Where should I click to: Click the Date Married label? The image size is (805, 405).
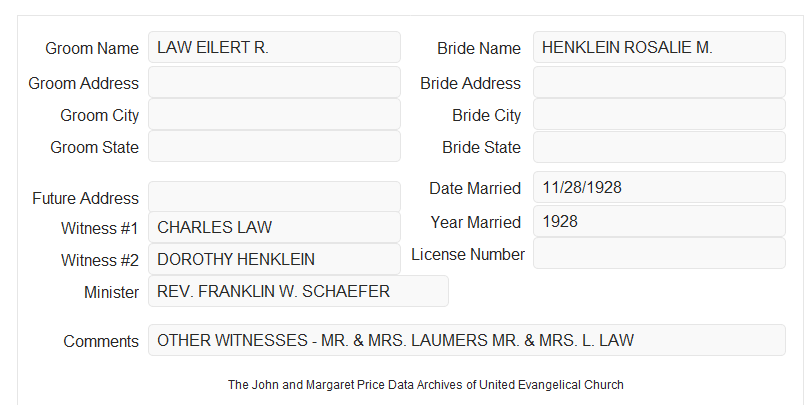[475, 188]
